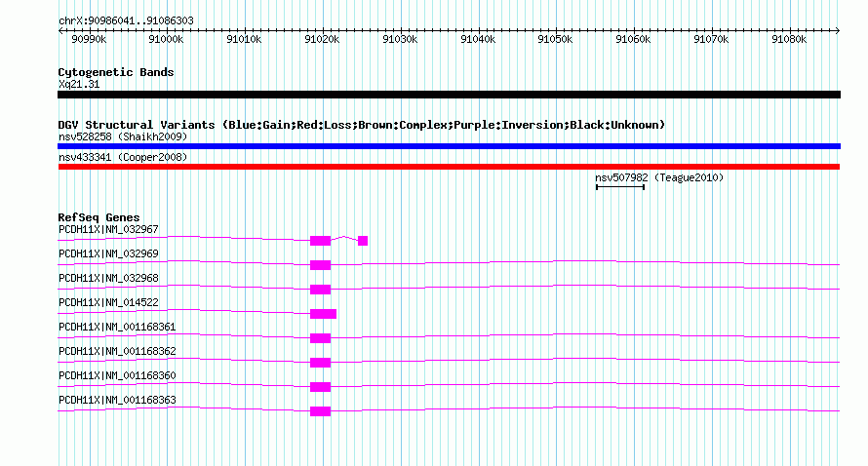
Task: Click the 91060k ruler tick label
Action: click(x=633, y=40)
